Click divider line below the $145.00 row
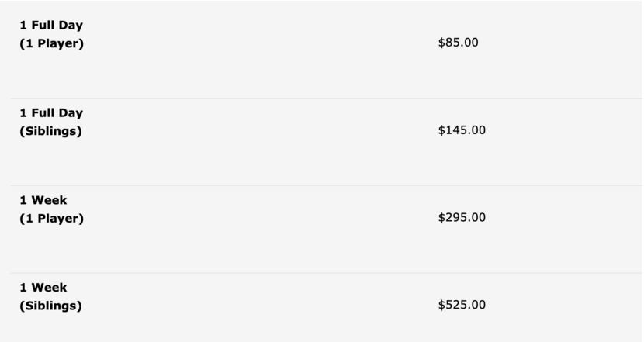 pos(327,185)
